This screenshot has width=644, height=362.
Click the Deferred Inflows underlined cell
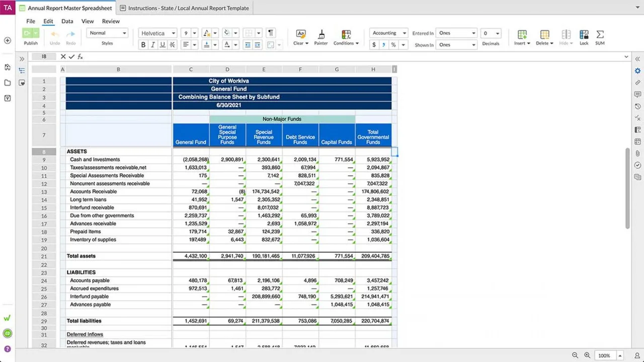pos(85,334)
